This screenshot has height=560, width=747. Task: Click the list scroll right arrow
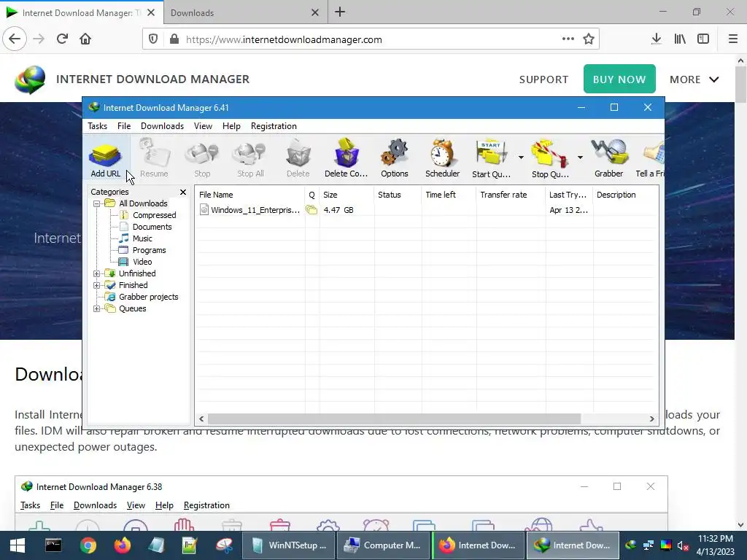click(x=651, y=419)
